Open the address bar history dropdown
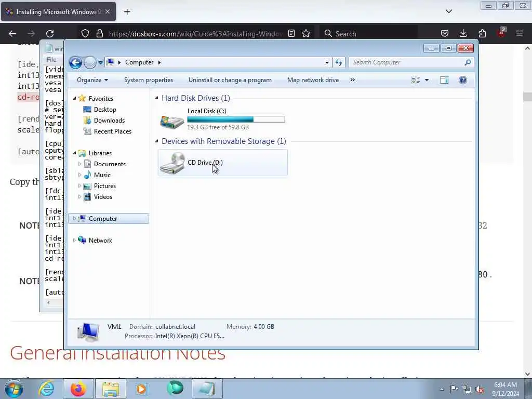Image resolution: width=532 pixels, height=399 pixels. [x=327, y=62]
